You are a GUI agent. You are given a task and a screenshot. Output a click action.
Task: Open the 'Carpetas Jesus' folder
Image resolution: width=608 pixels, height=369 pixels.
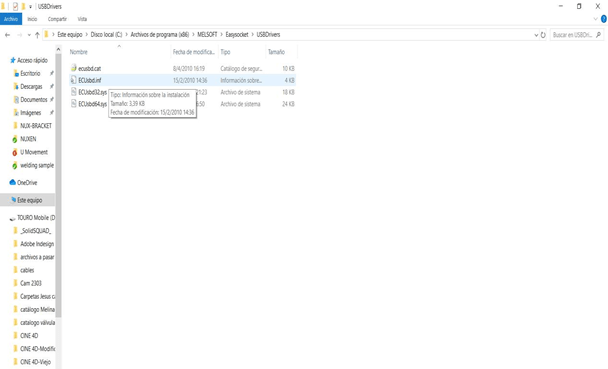pos(37,297)
